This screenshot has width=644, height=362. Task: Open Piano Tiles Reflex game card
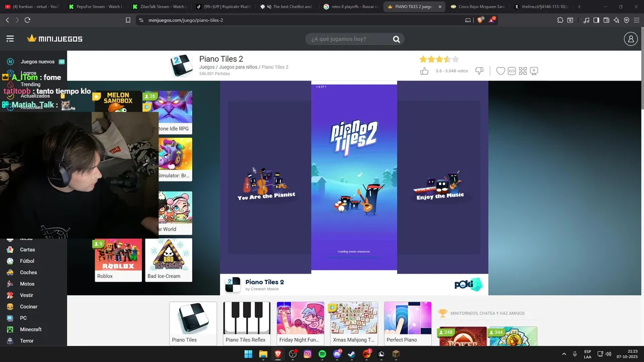point(247,323)
